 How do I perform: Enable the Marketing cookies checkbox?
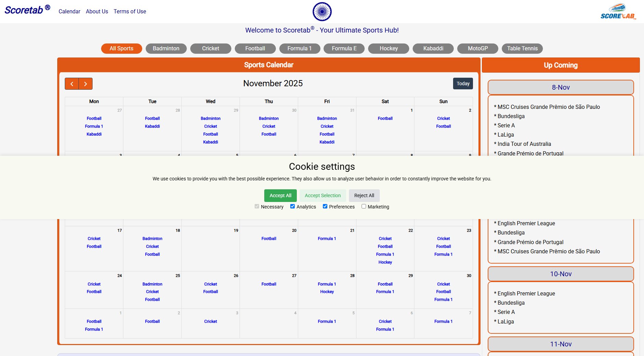[x=364, y=206]
